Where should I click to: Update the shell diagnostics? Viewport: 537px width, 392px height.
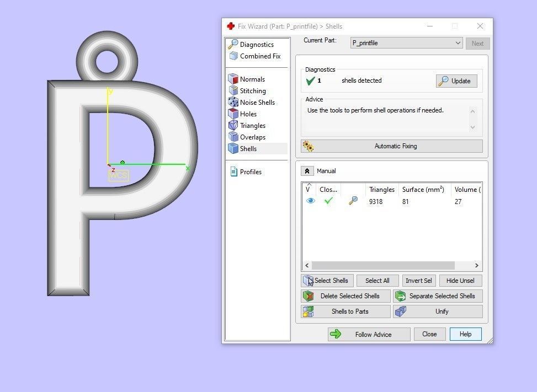(456, 81)
